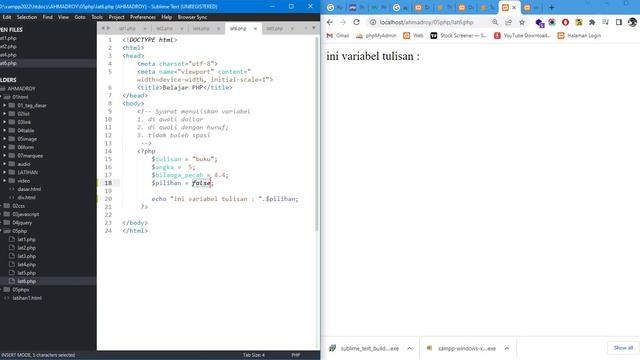Expand the LATIHAN folder
This screenshot has height=360, width=640.
pyautogui.click(x=4, y=172)
